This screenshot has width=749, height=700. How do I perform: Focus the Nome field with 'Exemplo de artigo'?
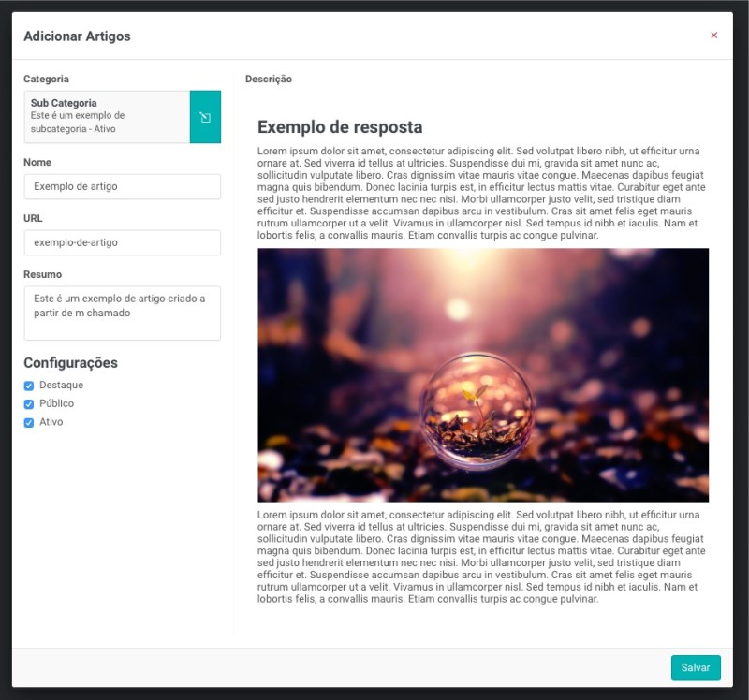(x=122, y=186)
